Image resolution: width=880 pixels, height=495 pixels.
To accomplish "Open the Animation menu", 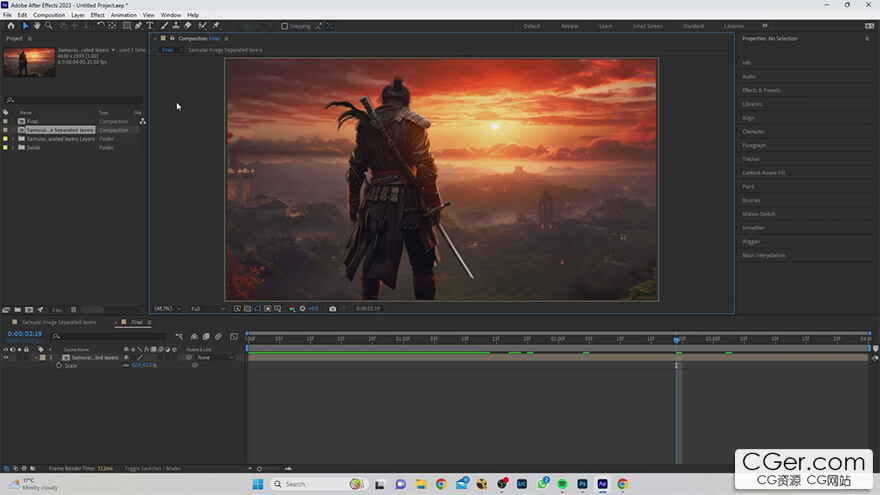I will [123, 15].
